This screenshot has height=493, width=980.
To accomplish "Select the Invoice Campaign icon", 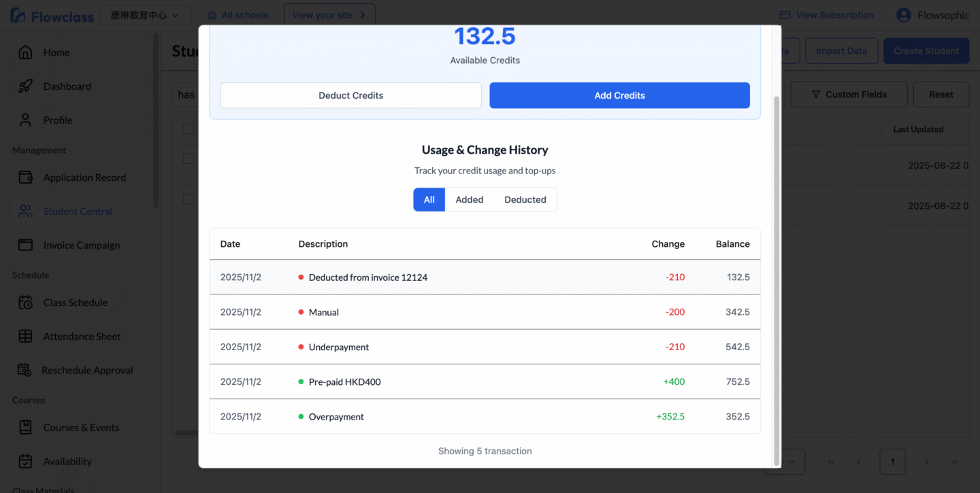I will tap(25, 245).
